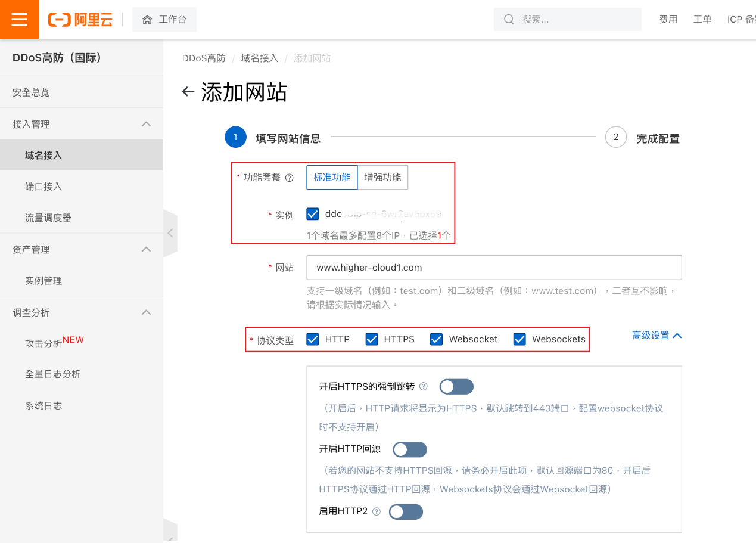The image size is (756, 543).
Task: Click the help icon next to 功能套餐
Action: tap(290, 178)
